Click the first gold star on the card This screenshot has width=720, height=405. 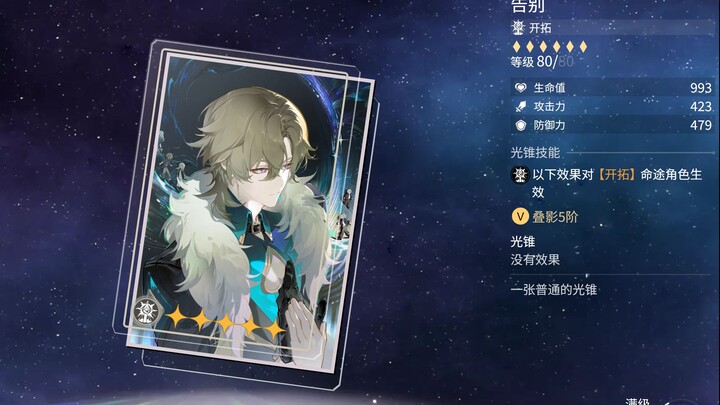click(176, 316)
